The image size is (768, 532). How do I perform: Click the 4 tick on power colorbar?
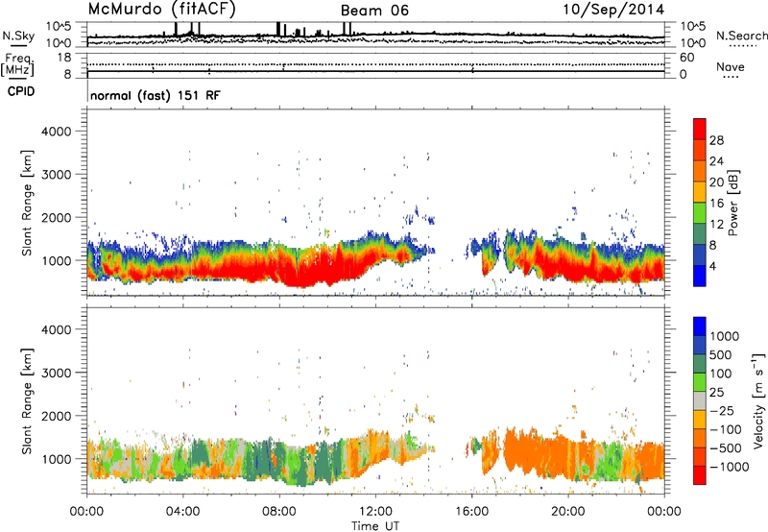(712, 266)
